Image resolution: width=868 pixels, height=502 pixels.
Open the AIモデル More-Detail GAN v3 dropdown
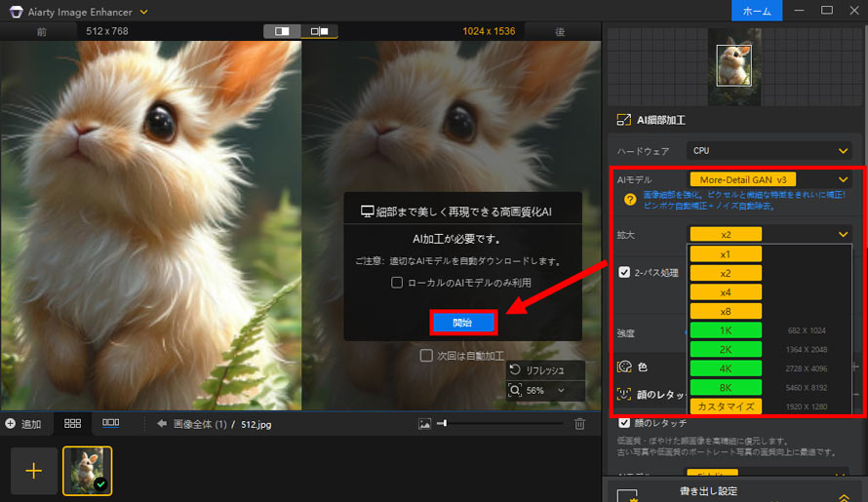769,179
